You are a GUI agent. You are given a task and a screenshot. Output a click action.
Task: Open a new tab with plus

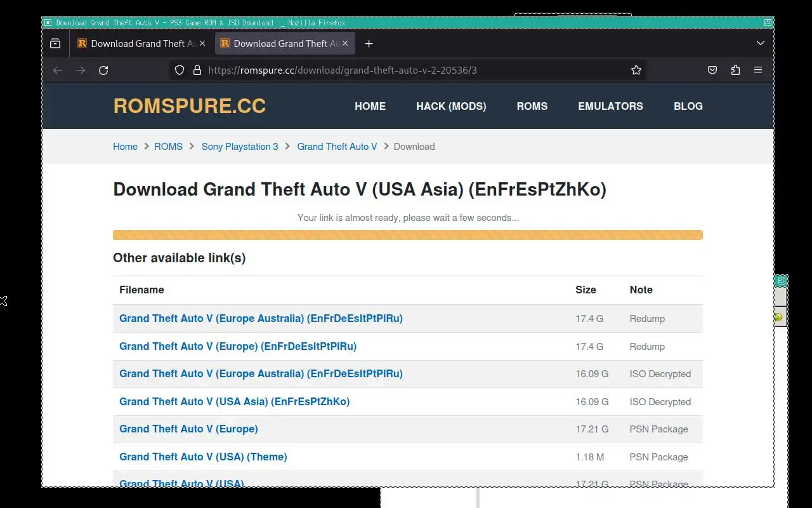pos(369,43)
